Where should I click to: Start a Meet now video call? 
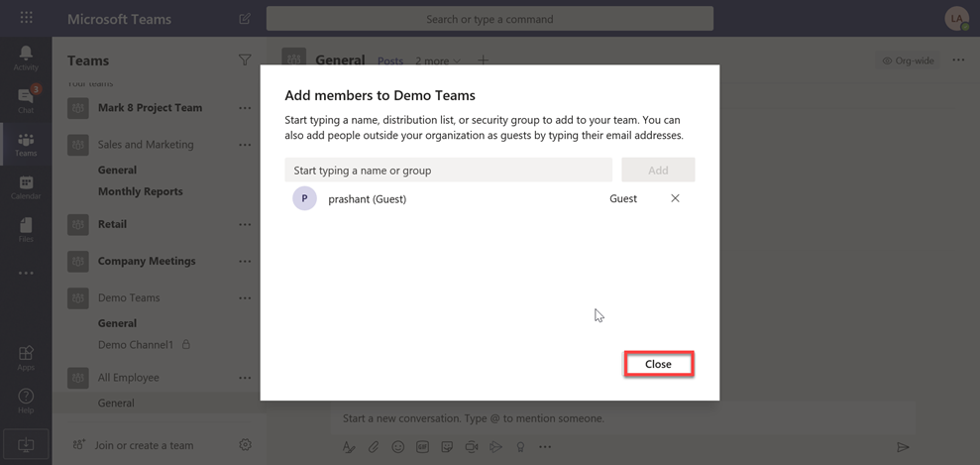tap(472, 447)
